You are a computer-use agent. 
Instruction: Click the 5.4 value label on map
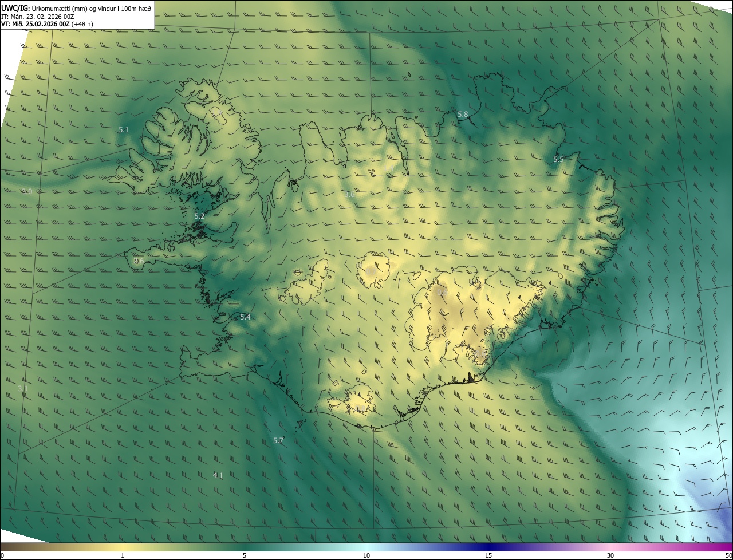click(x=245, y=317)
